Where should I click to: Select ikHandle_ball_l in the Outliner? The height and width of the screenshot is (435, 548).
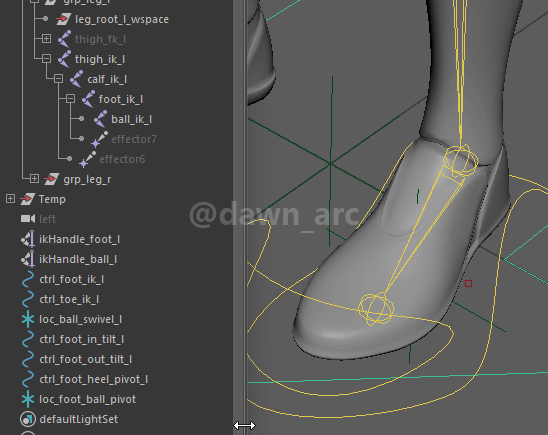point(78,259)
